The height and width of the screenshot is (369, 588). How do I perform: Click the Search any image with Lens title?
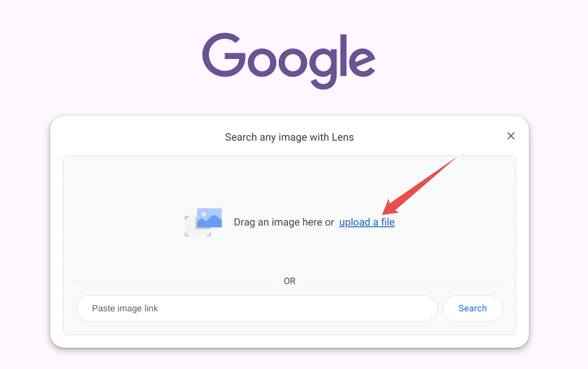coord(290,137)
